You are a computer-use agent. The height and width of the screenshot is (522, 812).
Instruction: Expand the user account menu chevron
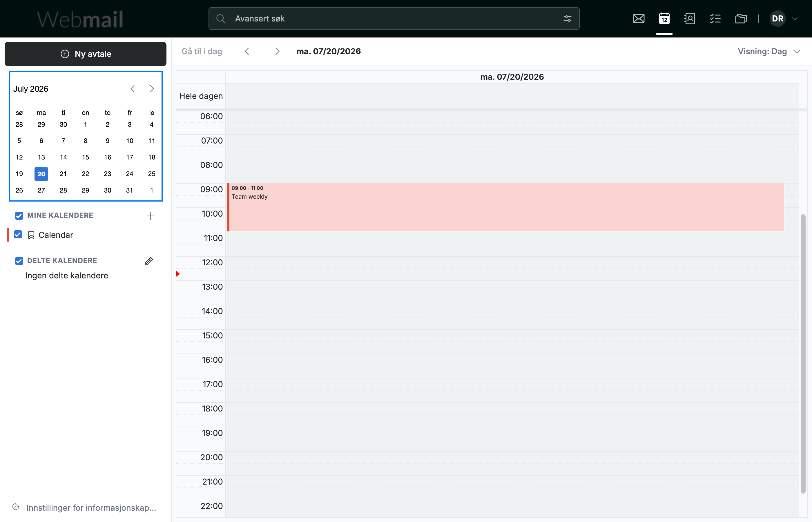pos(794,19)
